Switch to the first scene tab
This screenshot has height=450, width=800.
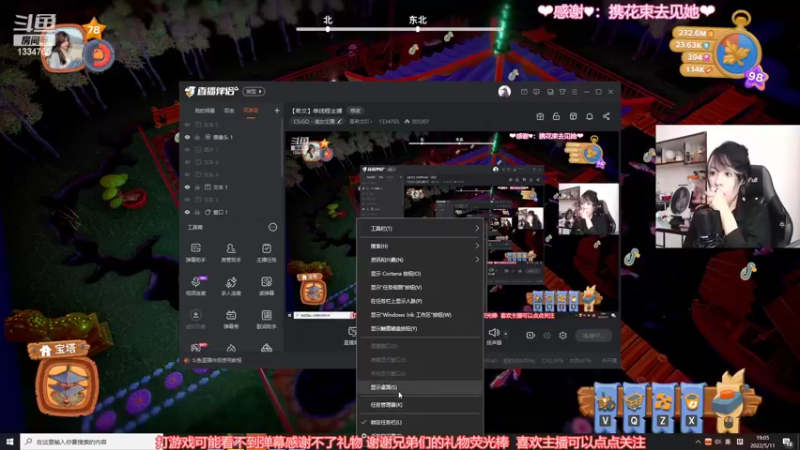pyautogui.click(x=205, y=111)
